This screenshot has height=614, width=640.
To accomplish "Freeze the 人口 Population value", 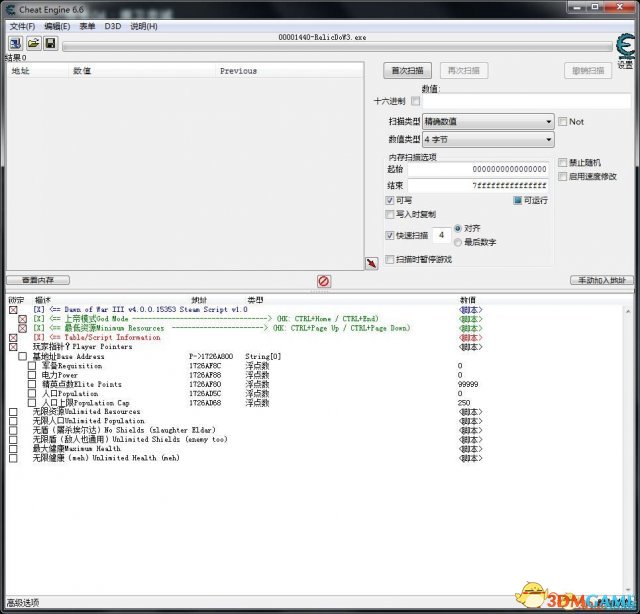I will [32, 394].
